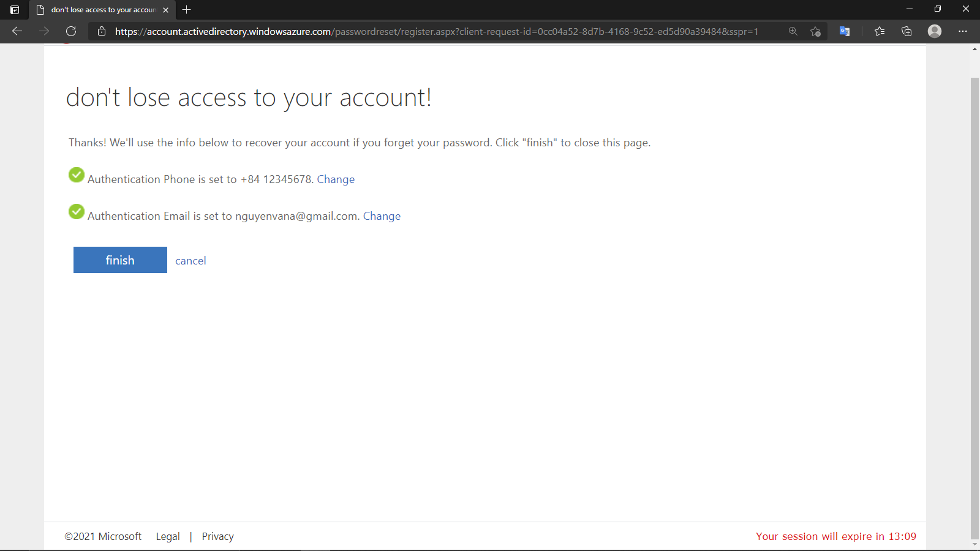Reload the page with refresh icon

pyautogui.click(x=71, y=31)
